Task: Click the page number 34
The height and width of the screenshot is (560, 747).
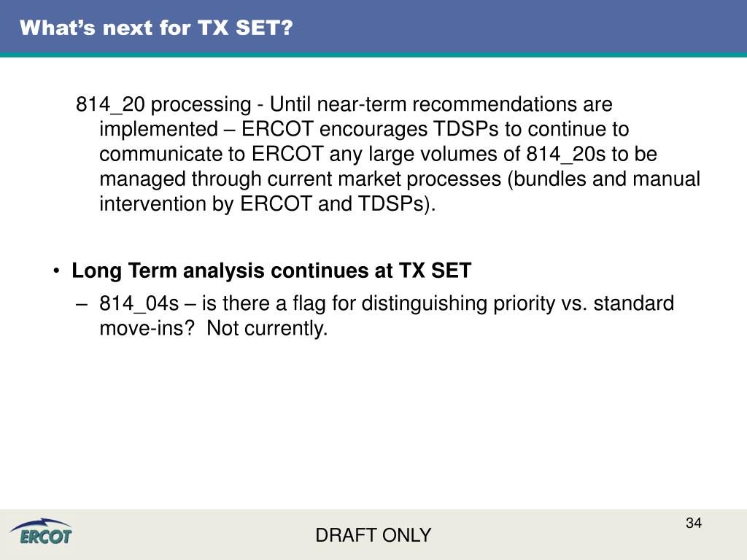Action: pyautogui.click(x=693, y=523)
